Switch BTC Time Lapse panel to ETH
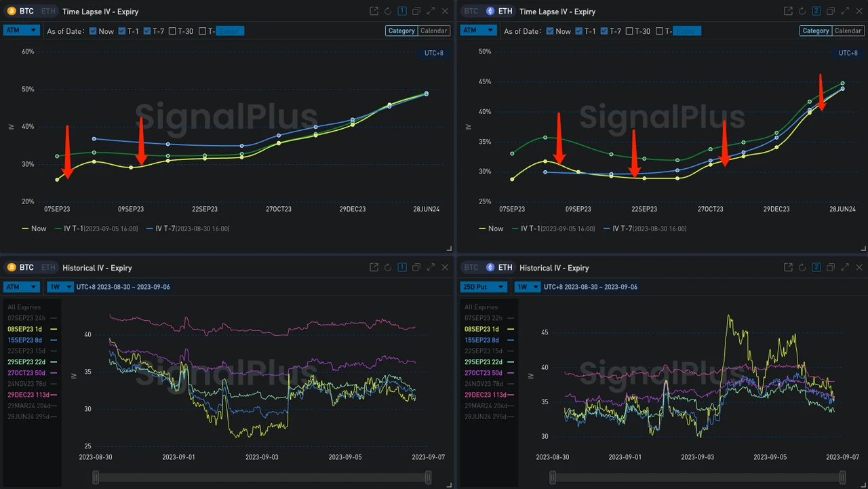This screenshot has width=868, height=489. pyautogui.click(x=48, y=12)
